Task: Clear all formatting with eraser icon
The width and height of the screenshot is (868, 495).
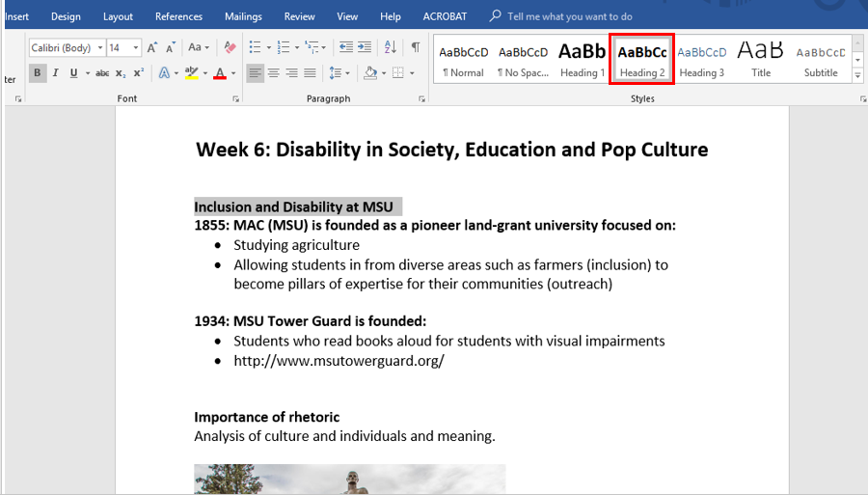Action: (x=230, y=47)
